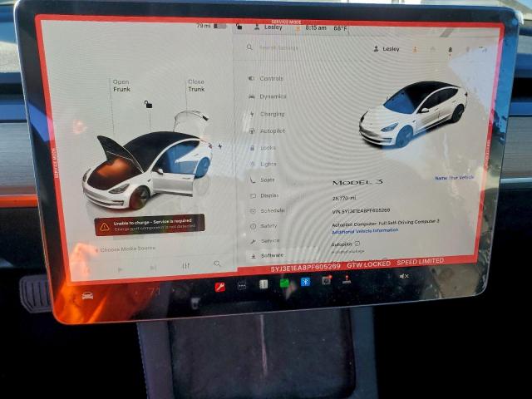Tap the Autopilot Computer info line
This screenshot has width=532, height=399.
click(x=385, y=223)
